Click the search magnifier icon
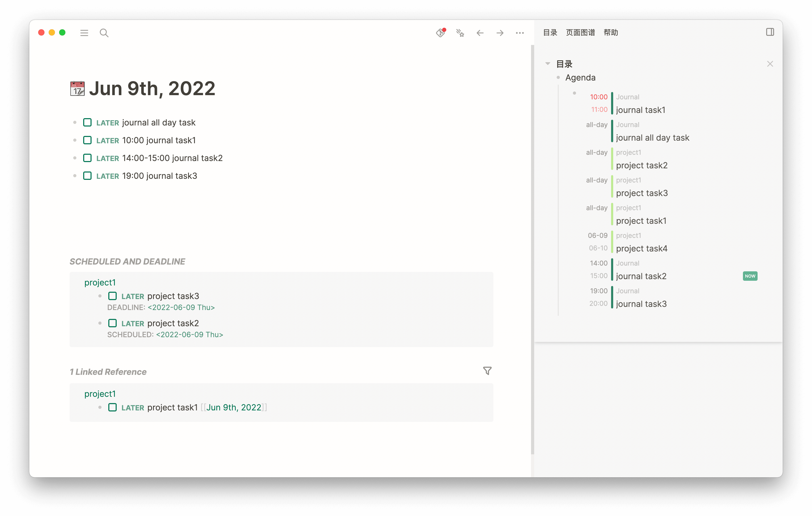Viewport: 812px width, 516px height. coord(104,32)
